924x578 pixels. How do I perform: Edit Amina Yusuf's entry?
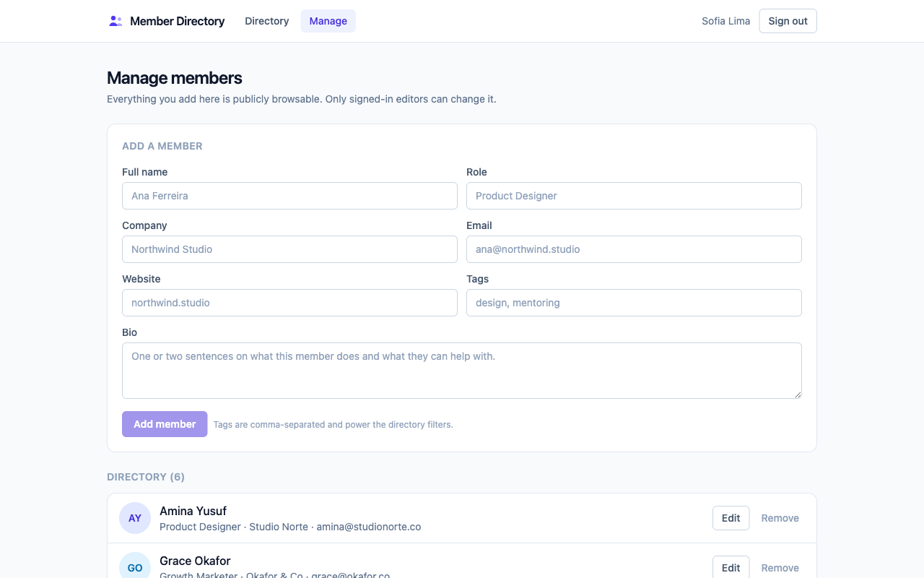coord(731,518)
